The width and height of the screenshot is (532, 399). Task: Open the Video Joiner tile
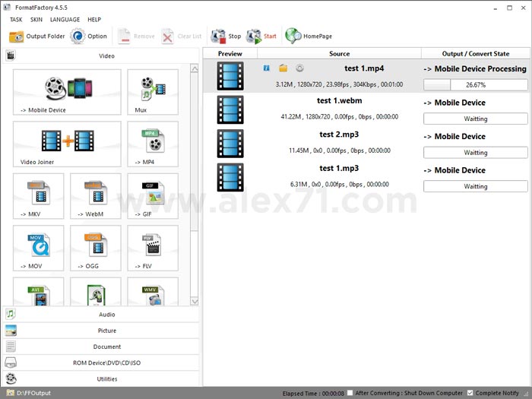pyautogui.click(x=67, y=144)
